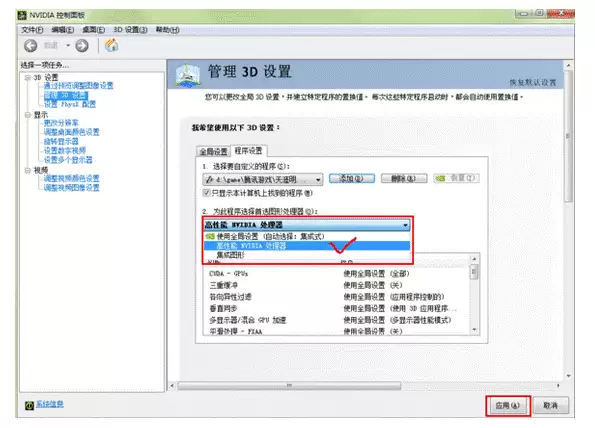
Task: Open the 帮助(H) menu
Action: click(x=167, y=30)
